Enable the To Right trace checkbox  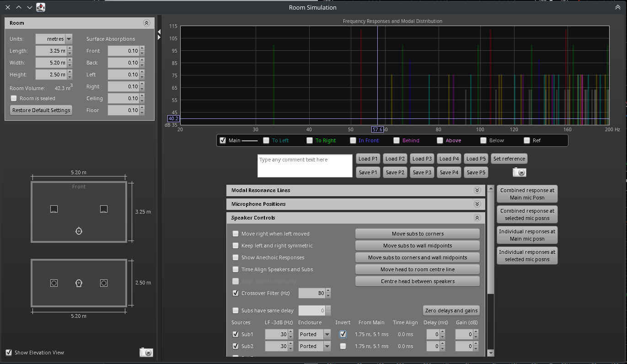310,140
